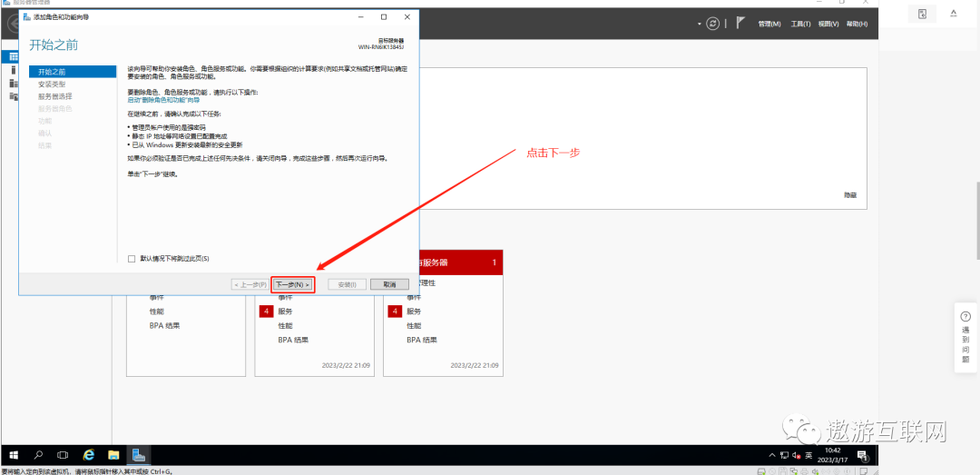
Task: Open the taskbar clock showing 10:42
Action: [833, 455]
